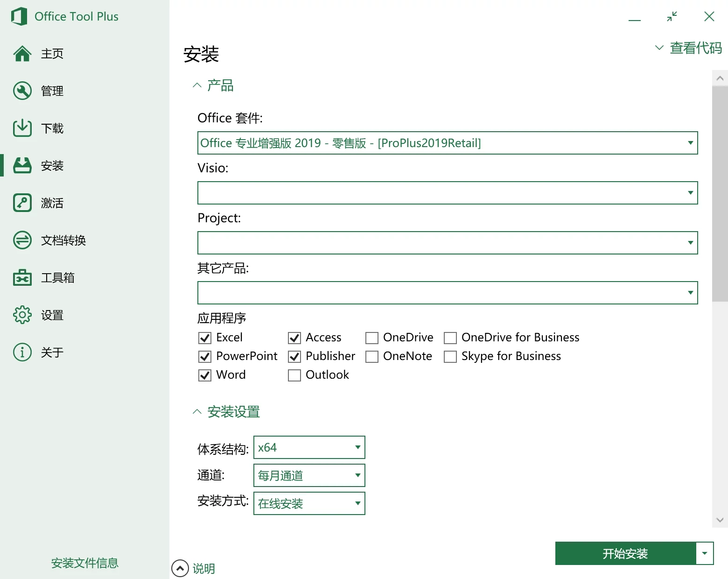
Task: Open the 开始安装 split arrow menu
Action: click(705, 553)
